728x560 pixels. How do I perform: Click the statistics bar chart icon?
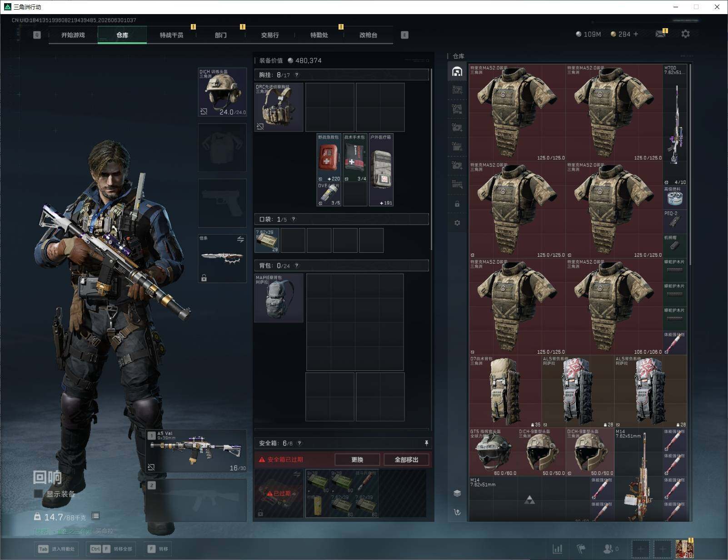558,549
